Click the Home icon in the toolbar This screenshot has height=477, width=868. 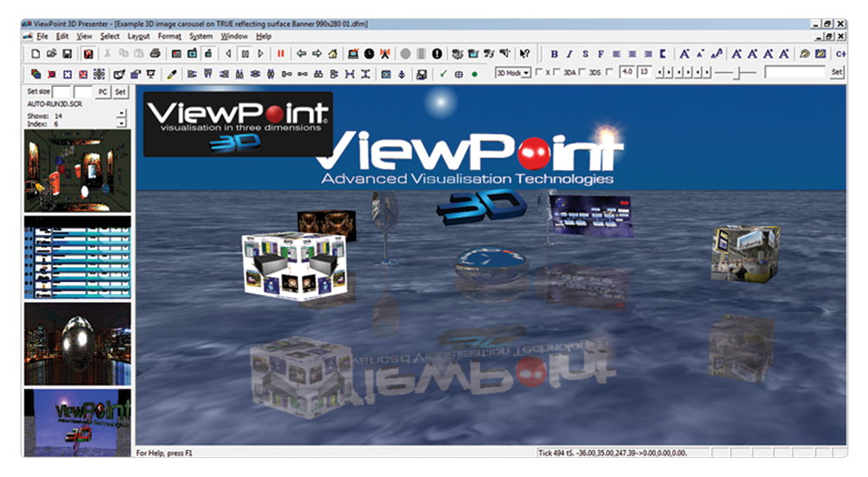pos(333,54)
